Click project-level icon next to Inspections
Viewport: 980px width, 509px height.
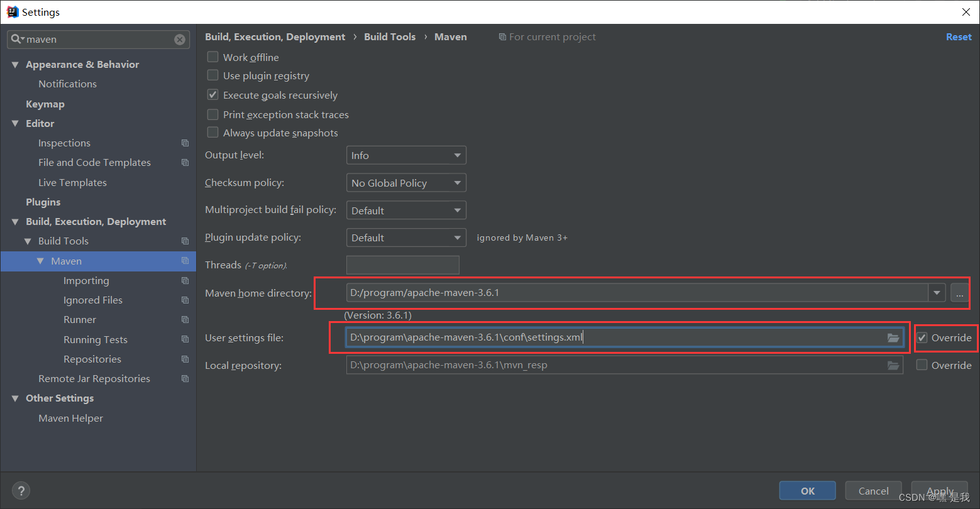tap(185, 143)
